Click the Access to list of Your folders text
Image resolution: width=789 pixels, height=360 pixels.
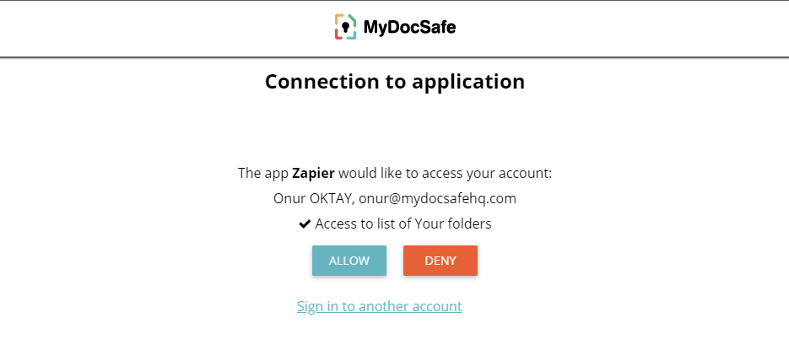pyautogui.click(x=403, y=224)
